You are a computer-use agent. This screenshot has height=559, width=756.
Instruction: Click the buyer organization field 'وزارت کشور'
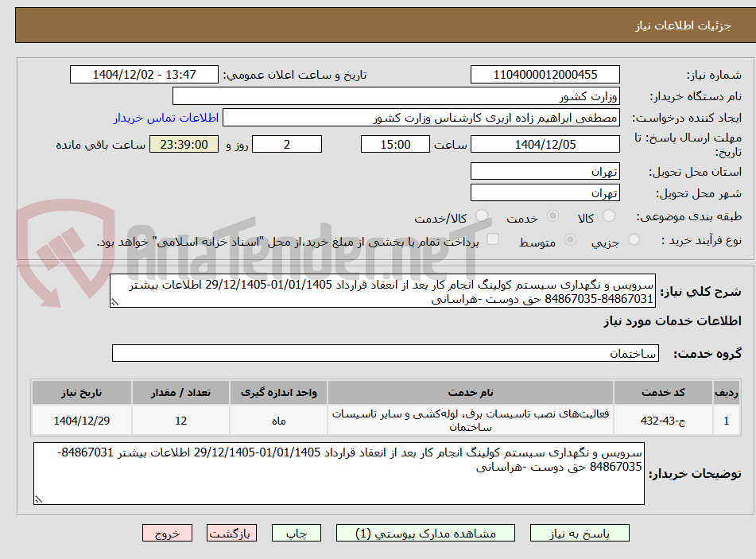tap(396, 96)
